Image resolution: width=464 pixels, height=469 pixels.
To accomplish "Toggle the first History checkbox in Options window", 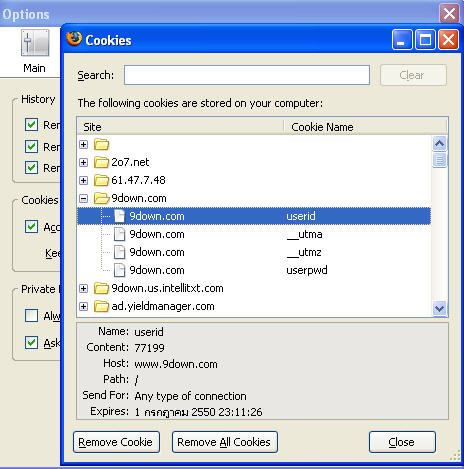I will [x=31, y=125].
